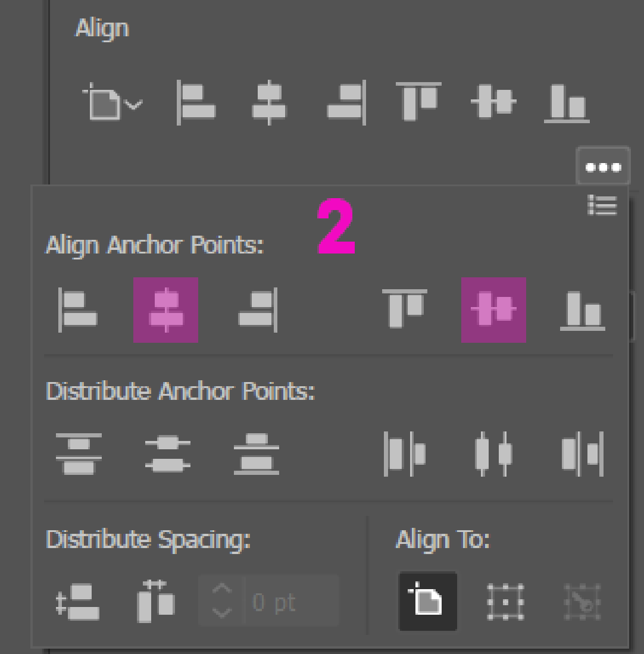Open the panel options list menu icon
The height and width of the screenshot is (654, 644).
603,205
